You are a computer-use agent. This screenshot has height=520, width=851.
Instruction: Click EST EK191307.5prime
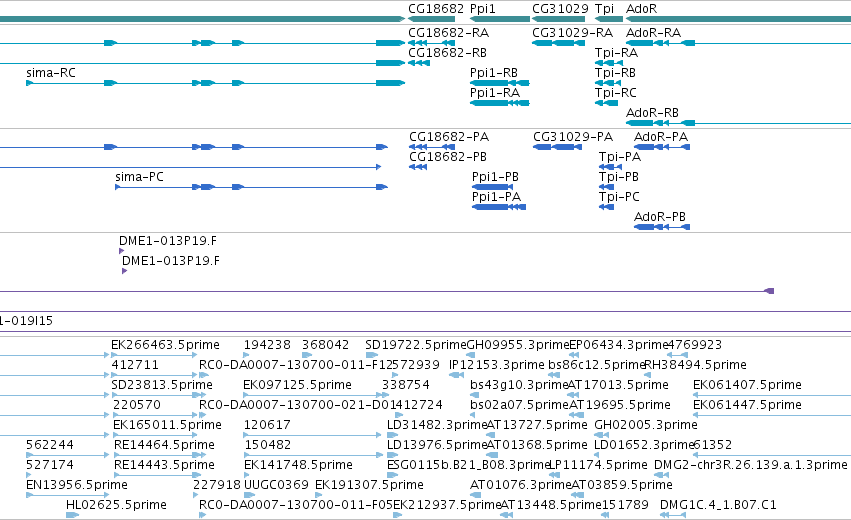tap(369, 485)
